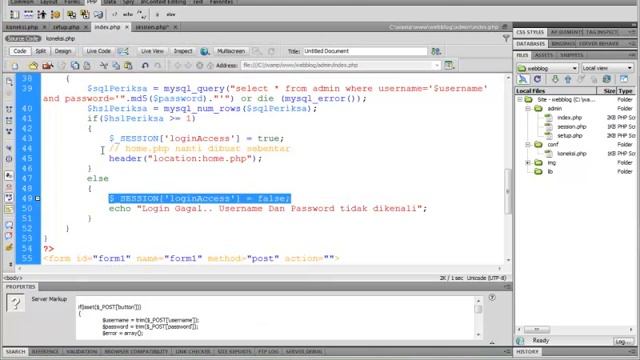This screenshot has height=360, width=640.
Task: Collapse the conf folder
Action: pyautogui.click(x=528, y=144)
